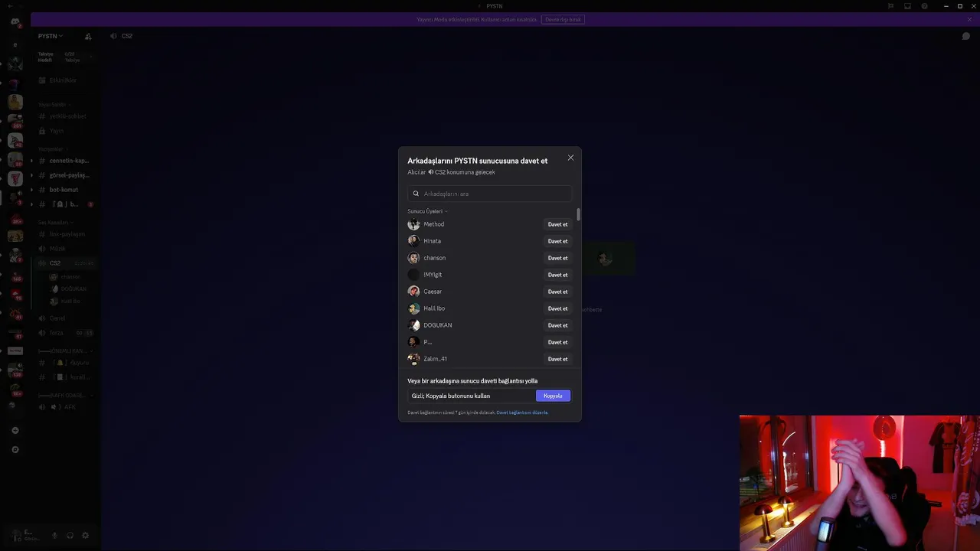The image size is (980, 551).
Task: Invite Method with Davet et
Action: (557, 224)
